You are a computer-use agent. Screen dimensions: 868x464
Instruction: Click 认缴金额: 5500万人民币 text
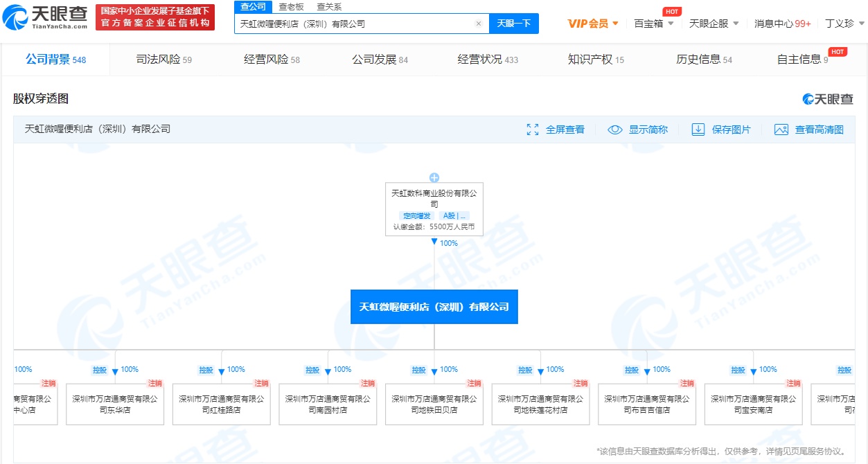point(434,226)
